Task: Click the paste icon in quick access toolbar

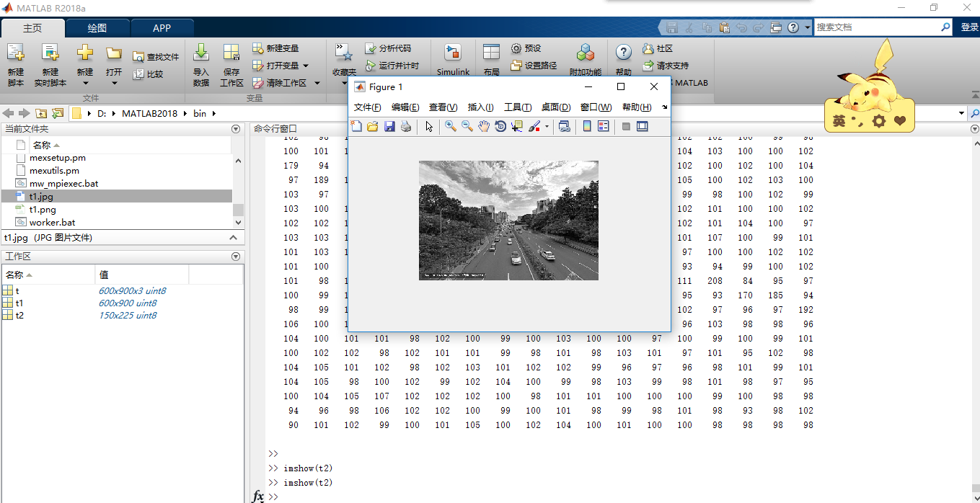Action: [723, 27]
